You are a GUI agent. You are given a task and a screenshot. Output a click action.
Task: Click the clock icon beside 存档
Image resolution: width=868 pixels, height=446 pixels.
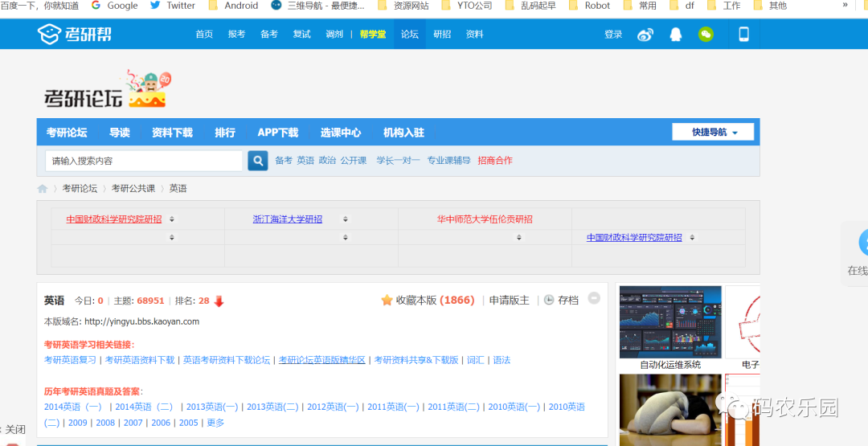(x=549, y=300)
